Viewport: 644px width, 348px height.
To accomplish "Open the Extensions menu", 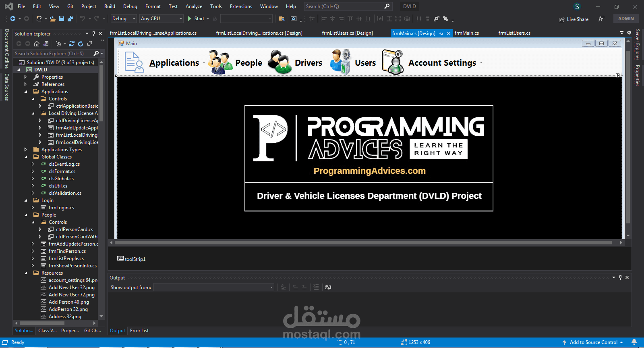I will (241, 6).
